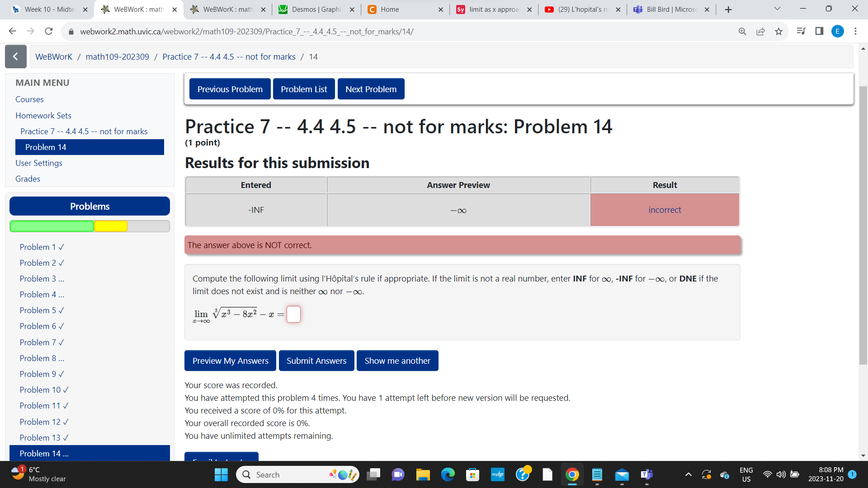Open the Chrome three-dot menu

[x=855, y=31]
